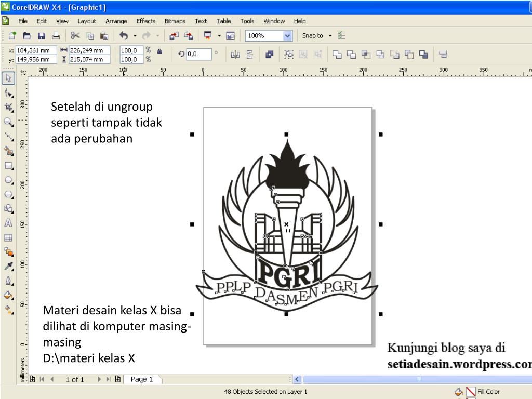Viewport: 532px width, 399px height.
Task: Open the Bitmaps menu
Action: coord(175,21)
